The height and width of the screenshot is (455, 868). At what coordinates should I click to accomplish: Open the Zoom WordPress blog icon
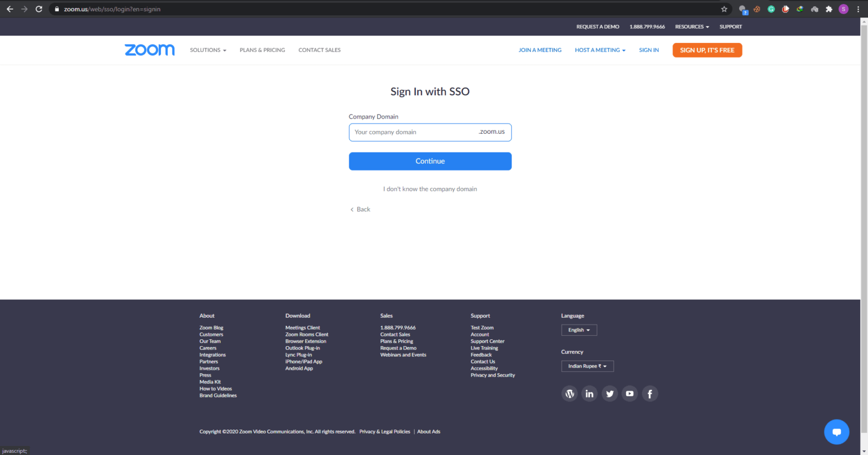pos(569,393)
